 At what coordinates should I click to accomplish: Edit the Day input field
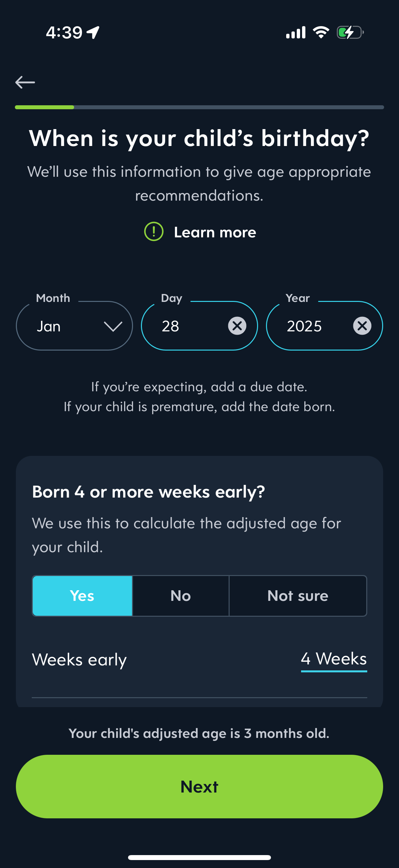point(189,326)
